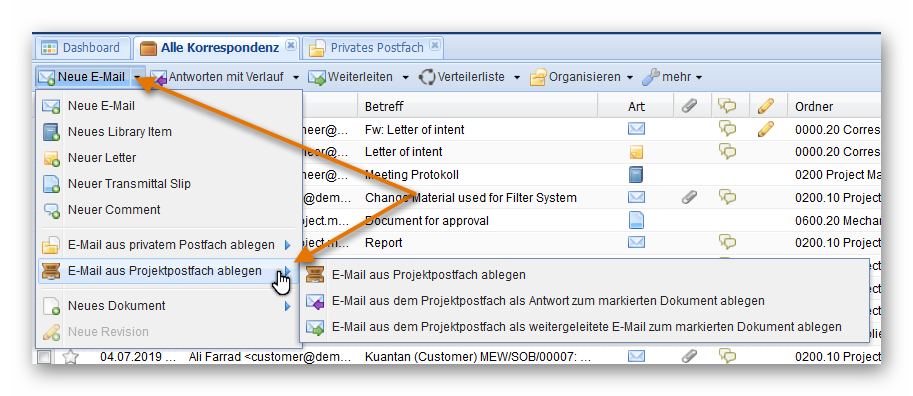Open the Neue E-Mail dropdown arrow

136,77
